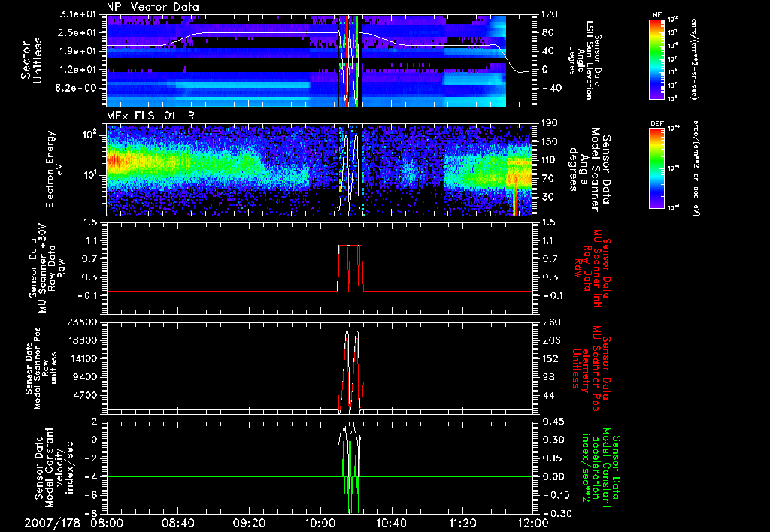Select the 11:20 time axis label
Viewport: 770px width, 532px height.
pyautogui.click(x=462, y=522)
